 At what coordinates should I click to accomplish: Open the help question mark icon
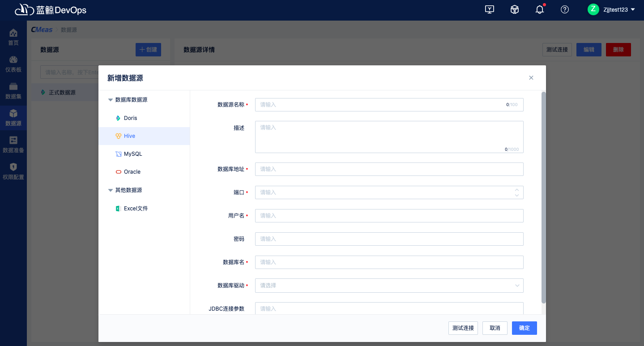click(x=565, y=9)
